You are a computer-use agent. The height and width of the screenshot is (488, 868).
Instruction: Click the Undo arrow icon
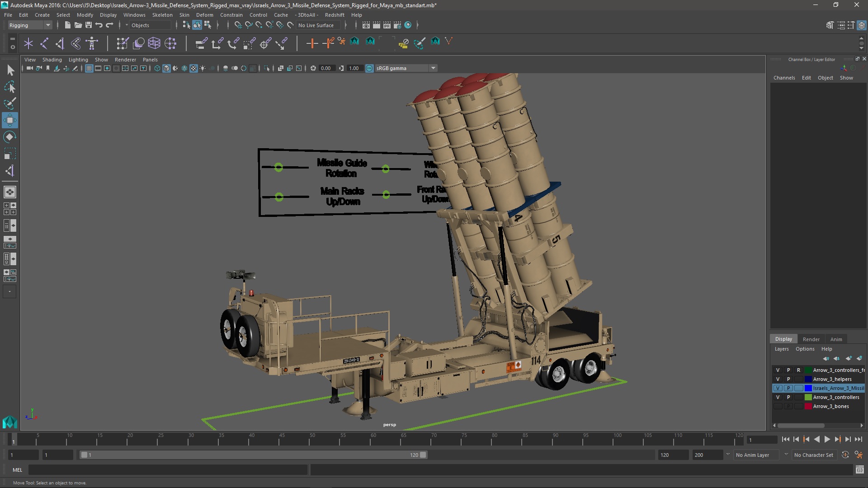(99, 25)
